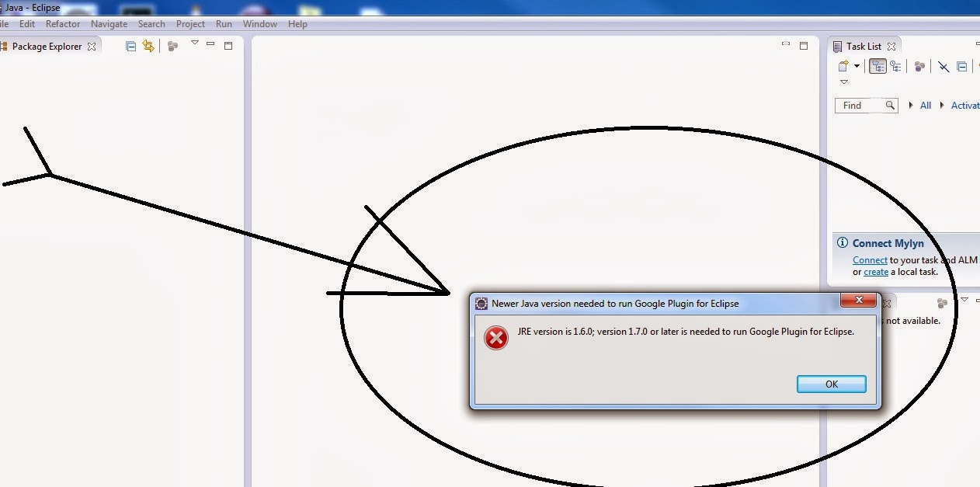Collapse All in Package Explorer
Image resolution: width=980 pixels, height=487 pixels.
[x=130, y=47]
